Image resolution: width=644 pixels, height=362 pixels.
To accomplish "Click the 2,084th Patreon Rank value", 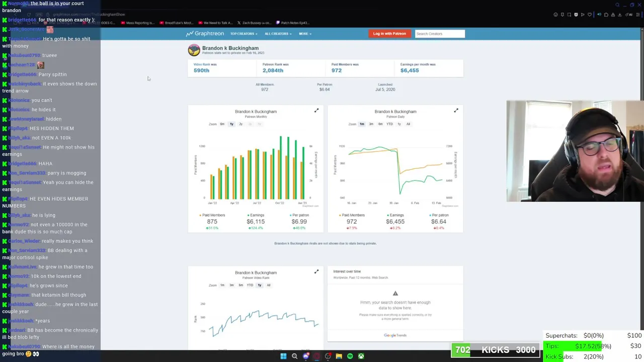I will 273,70.
